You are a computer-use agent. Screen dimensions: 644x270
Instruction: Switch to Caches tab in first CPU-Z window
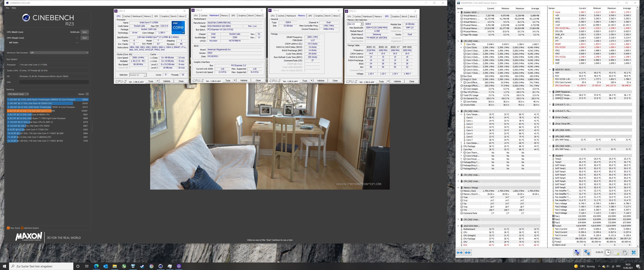pos(127,16)
